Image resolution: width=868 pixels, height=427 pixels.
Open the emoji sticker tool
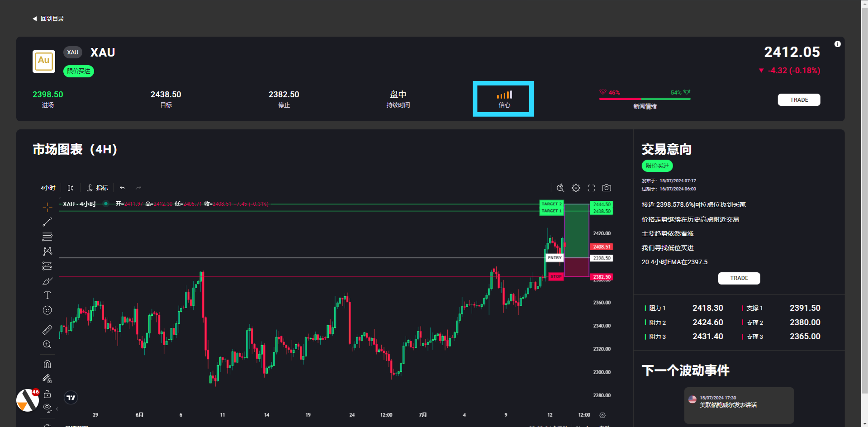(47, 310)
